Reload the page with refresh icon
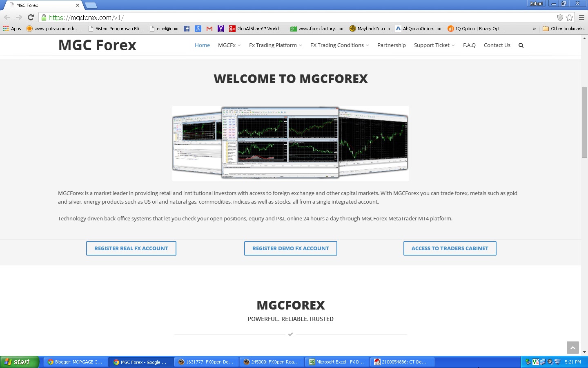Screen dimensions: 588x368 [x=31, y=17]
